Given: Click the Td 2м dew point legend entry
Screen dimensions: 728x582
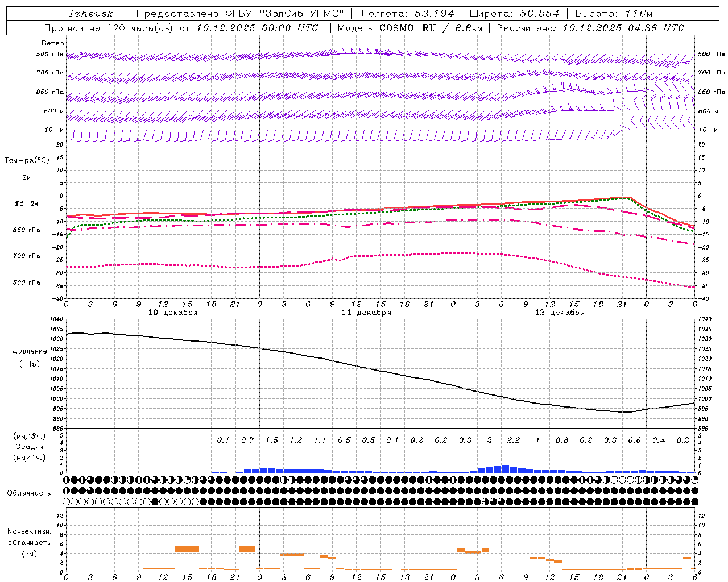Looking at the screenshot, I should click(27, 203).
